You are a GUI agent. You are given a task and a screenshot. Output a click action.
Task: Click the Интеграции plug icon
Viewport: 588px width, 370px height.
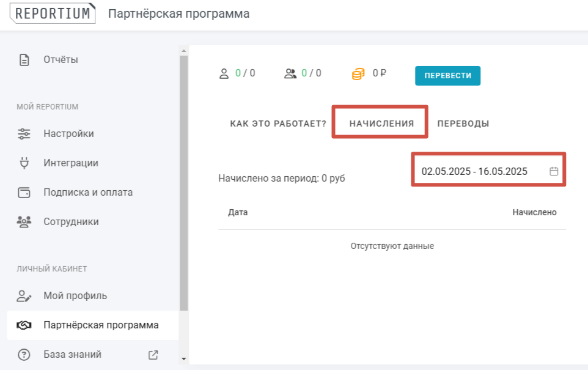pos(24,163)
